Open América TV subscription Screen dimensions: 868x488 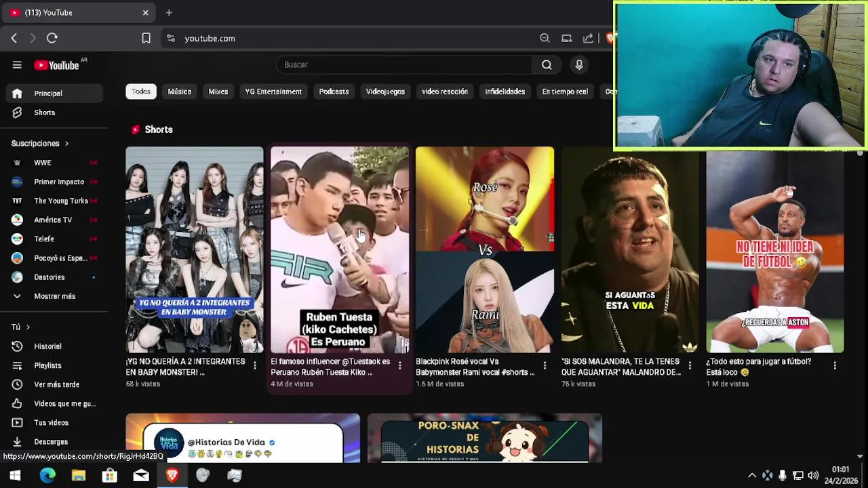tap(54, 220)
